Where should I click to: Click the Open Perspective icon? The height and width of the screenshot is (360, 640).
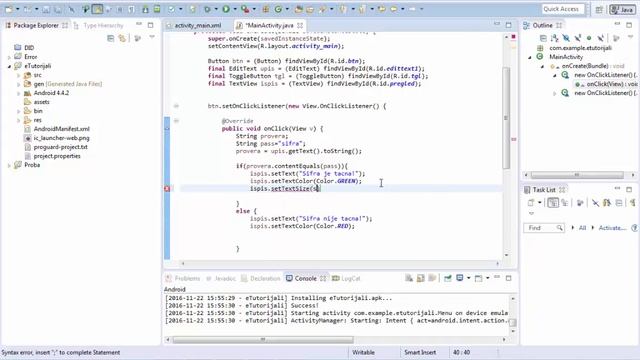pyautogui.click(x=599, y=9)
